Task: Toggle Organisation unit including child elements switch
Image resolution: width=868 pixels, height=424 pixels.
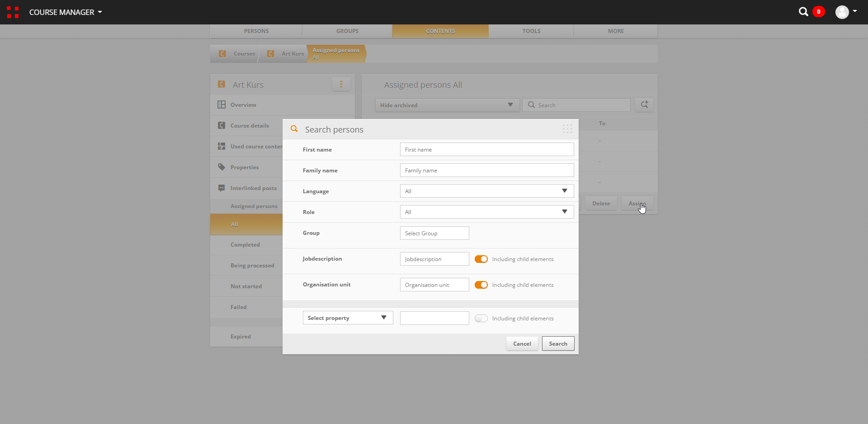Action: click(x=481, y=285)
